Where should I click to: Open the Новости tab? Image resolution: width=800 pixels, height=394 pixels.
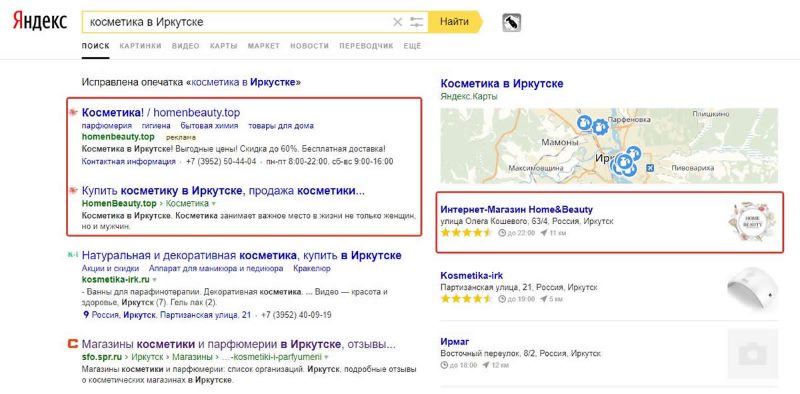pos(310,46)
